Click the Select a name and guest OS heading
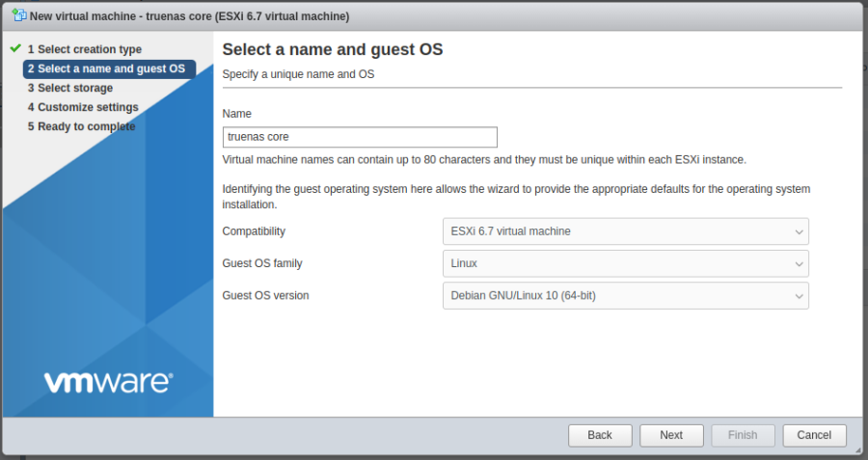 (x=332, y=49)
